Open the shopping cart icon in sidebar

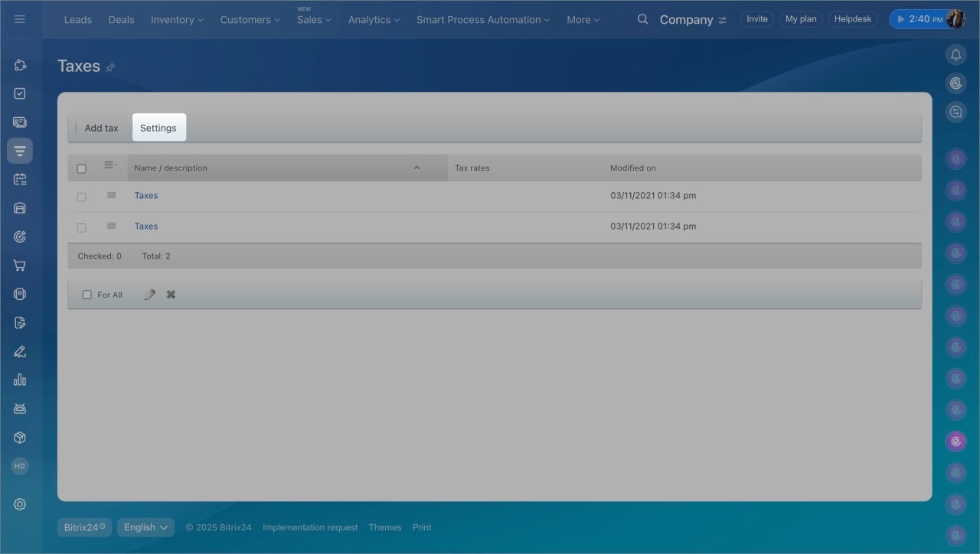point(20,266)
